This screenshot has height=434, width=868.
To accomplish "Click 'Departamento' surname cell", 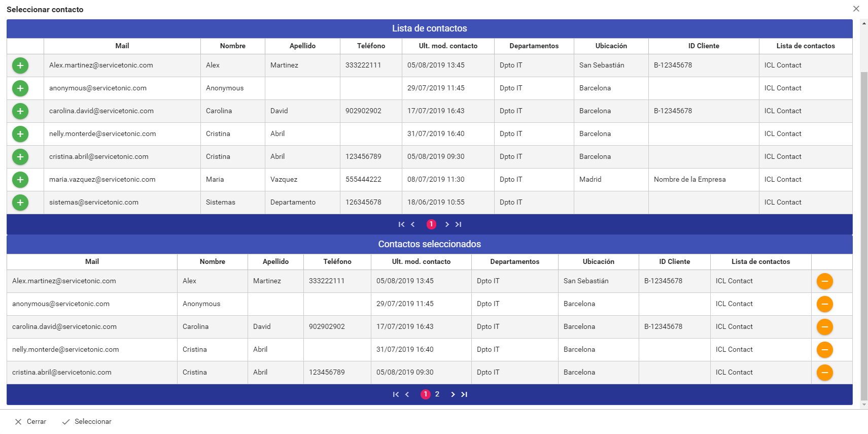I will click(x=302, y=203).
